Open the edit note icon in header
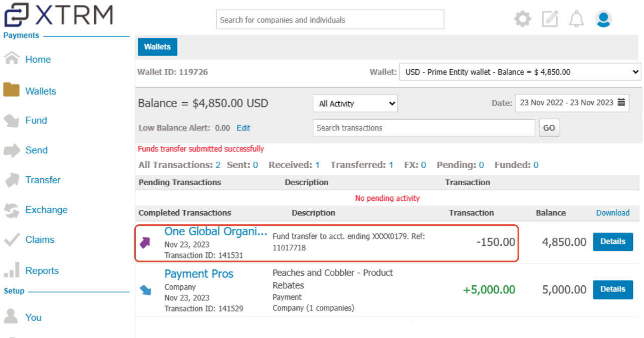The width and height of the screenshot is (644, 338). [550, 19]
